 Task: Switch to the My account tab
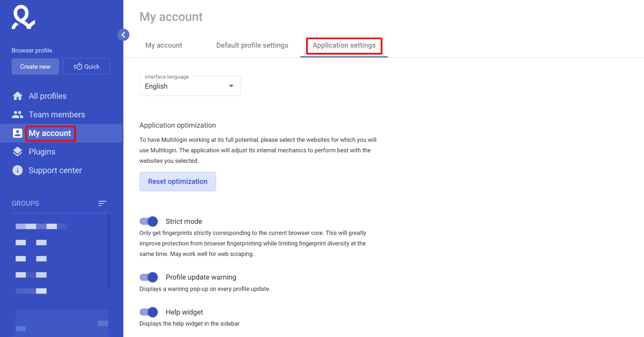point(163,45)
